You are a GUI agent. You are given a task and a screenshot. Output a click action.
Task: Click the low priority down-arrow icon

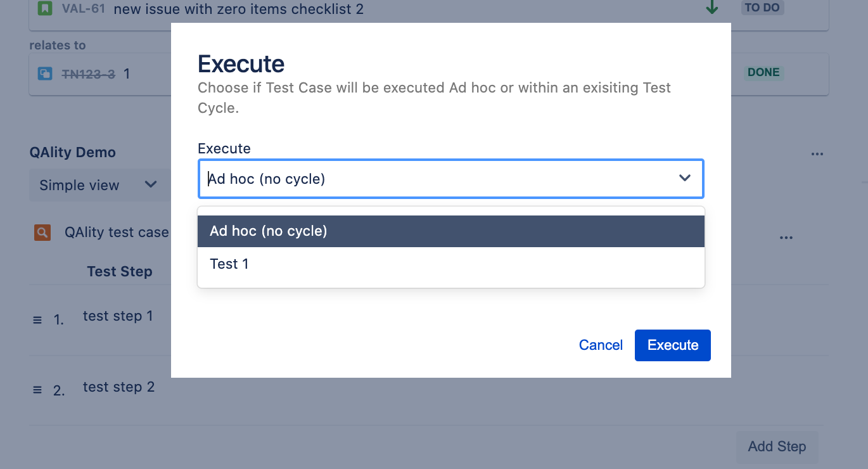tap(712, 8)
